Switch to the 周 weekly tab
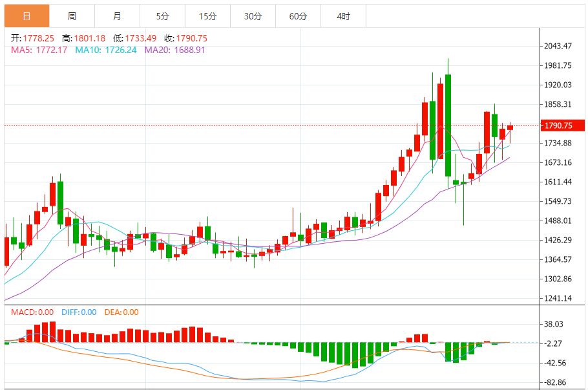 pyautogui.click(x=71, y=16)
